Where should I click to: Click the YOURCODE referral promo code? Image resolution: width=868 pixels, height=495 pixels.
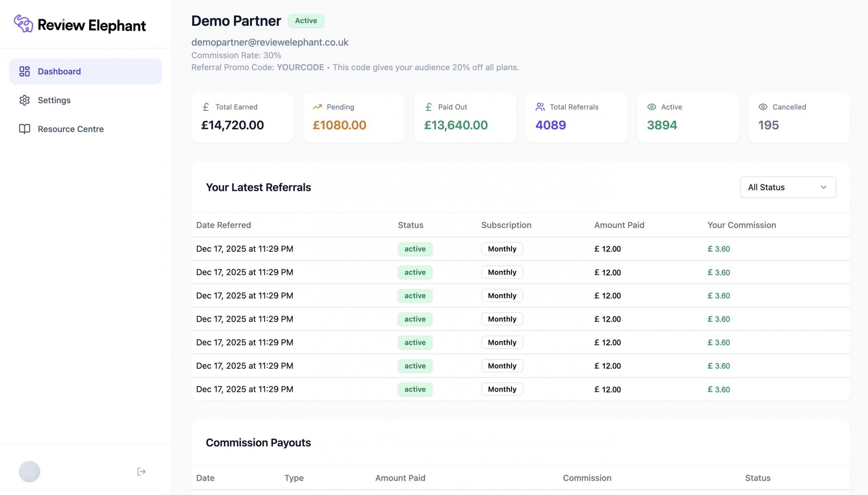coord(300,67)
